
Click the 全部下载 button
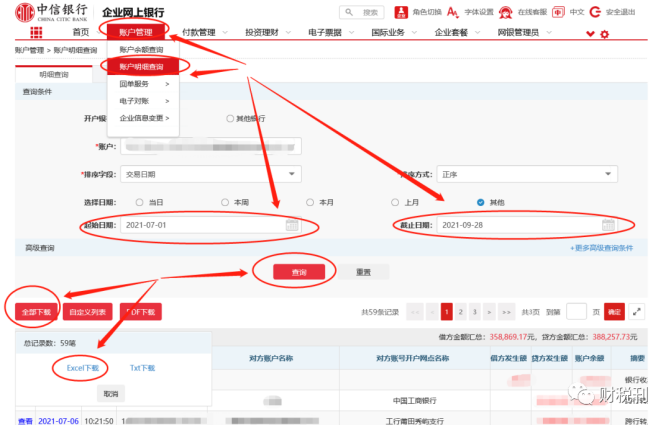pos(36,312)
